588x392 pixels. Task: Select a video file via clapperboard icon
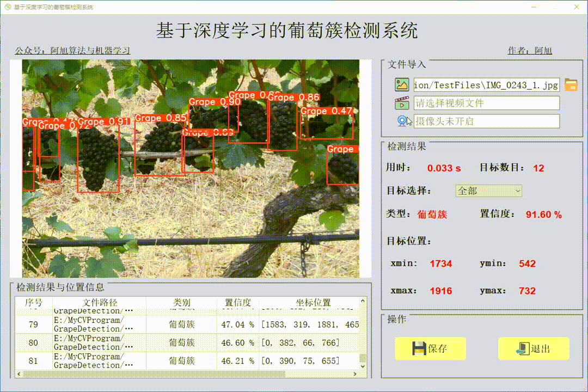402,103
